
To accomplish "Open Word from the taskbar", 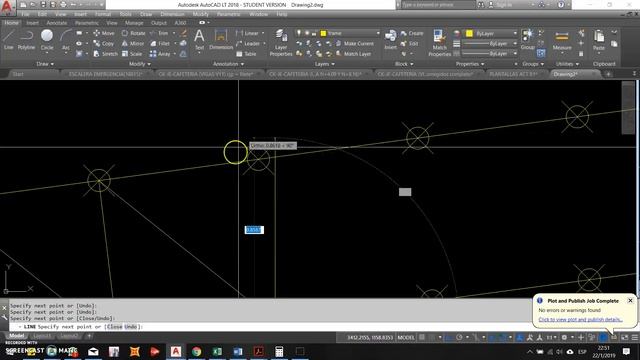I will coord(238,351).
